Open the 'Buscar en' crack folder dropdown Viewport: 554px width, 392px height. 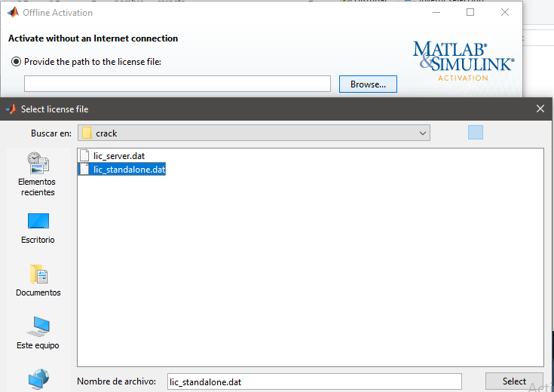[x=254, y=133]
